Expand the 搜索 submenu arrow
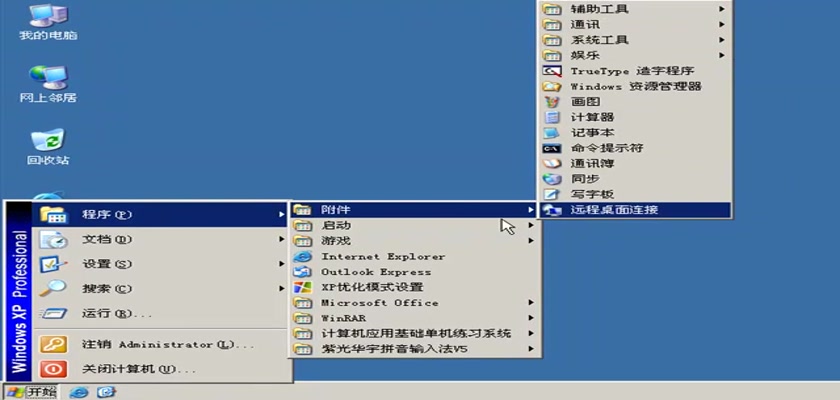The image size is (840, 400). (x=282, y=288)
